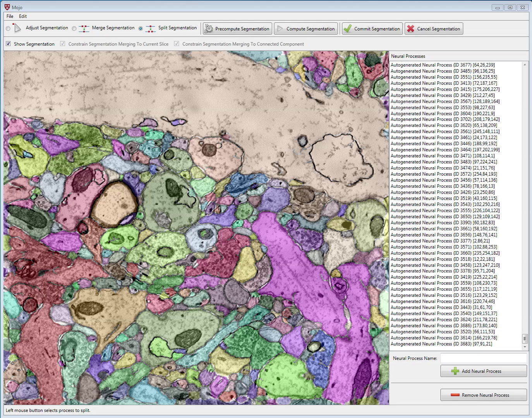Click the Split Segmentation icon

150,28
